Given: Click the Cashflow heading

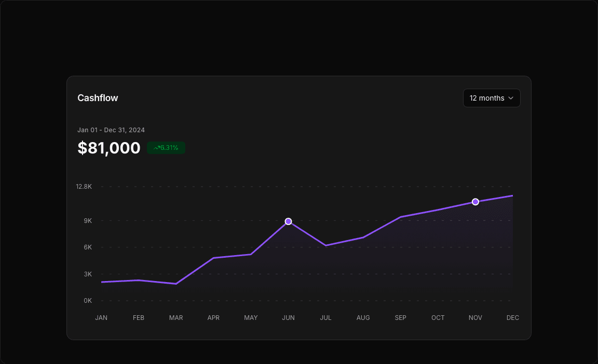Looking at the screenshot, I should tap(98, 98).
